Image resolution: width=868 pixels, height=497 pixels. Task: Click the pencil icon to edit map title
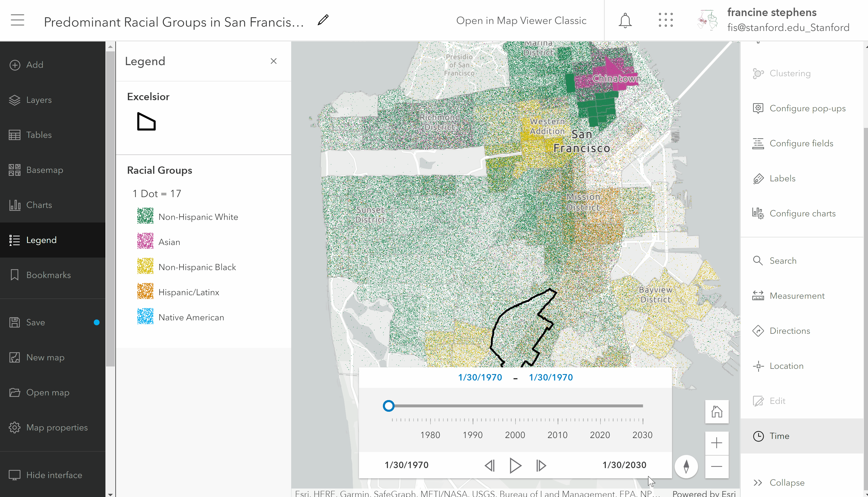pyautogui.click(x=323, y=20)
